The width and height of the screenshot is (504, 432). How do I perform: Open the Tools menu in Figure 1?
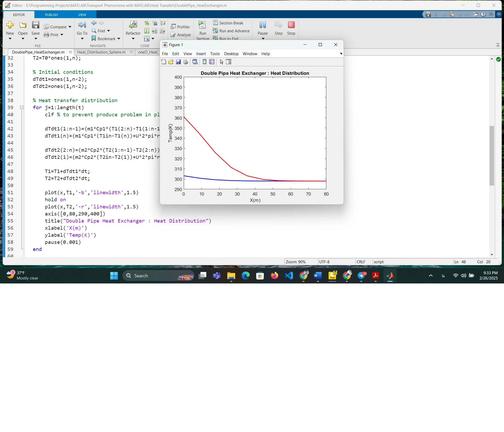[215, 54]
